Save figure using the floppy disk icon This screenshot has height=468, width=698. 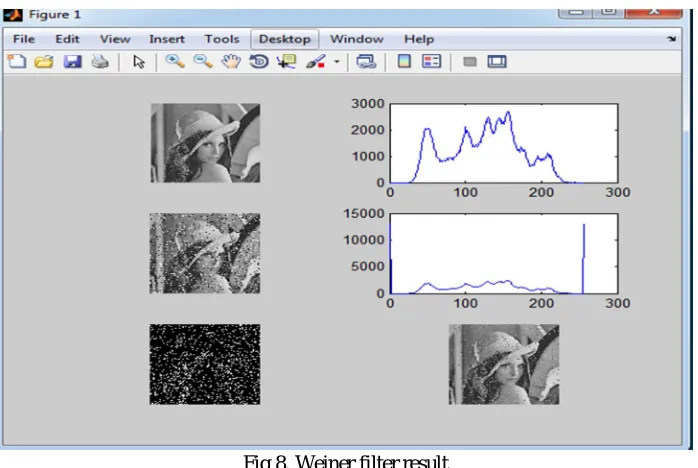[72, 61]
